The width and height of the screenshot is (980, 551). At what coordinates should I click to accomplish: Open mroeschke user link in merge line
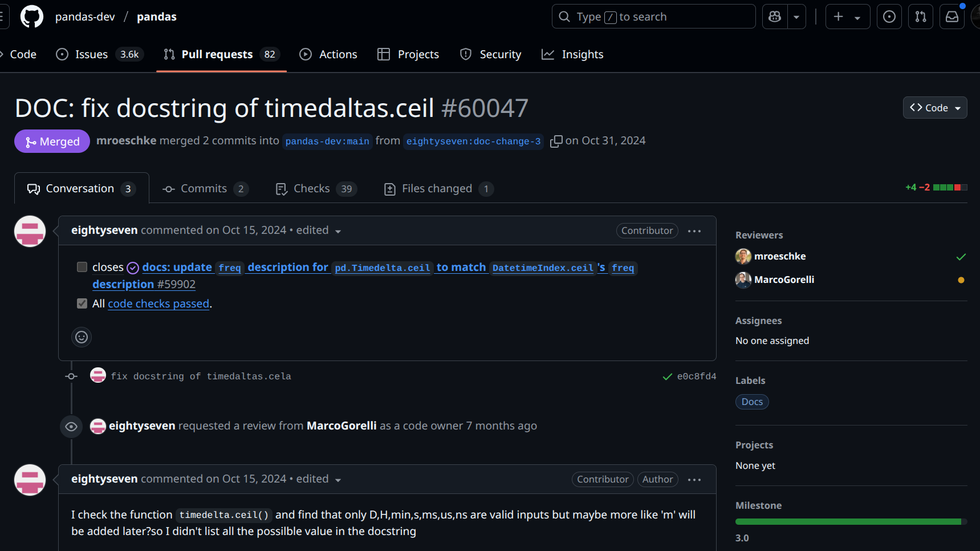tap(126, 140)
